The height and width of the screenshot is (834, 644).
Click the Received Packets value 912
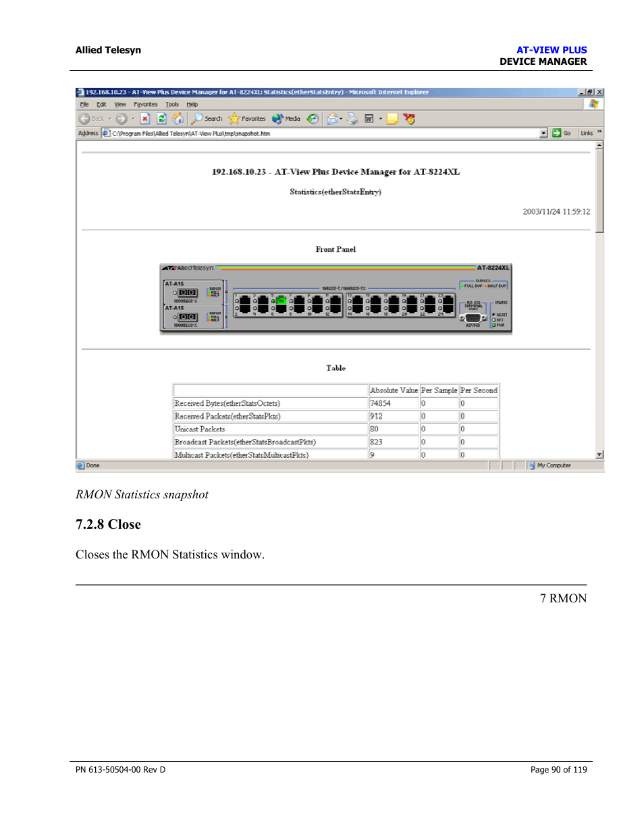377,416
